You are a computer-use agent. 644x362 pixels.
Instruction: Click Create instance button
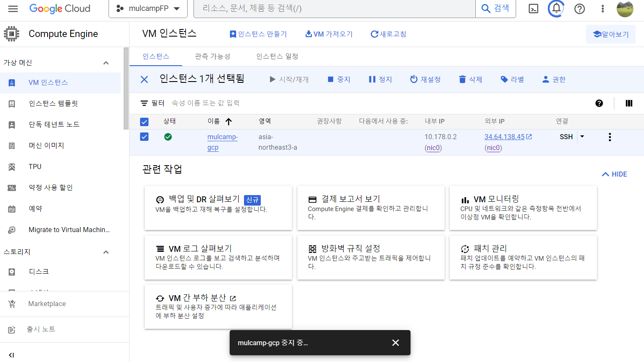[x=258, y=34]
